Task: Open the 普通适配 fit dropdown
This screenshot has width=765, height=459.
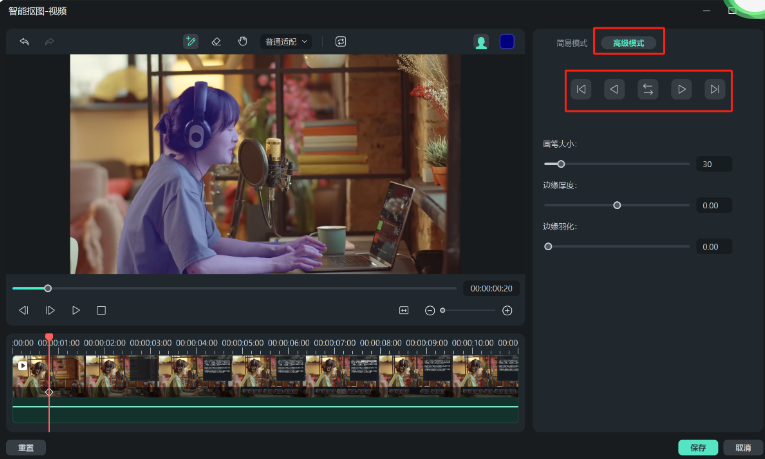Action: [x=287, y=42]
